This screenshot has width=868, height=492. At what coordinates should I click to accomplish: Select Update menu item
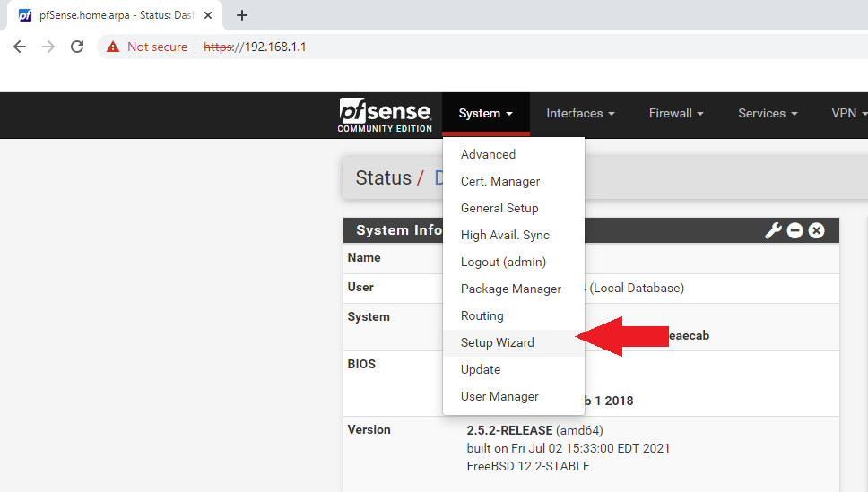(x=513, y=369)
